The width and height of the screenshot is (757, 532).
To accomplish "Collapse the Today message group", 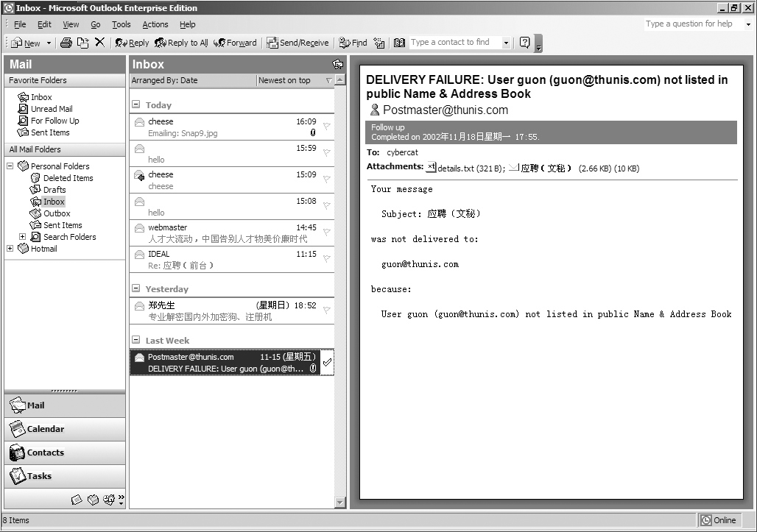I will [136, 105].
